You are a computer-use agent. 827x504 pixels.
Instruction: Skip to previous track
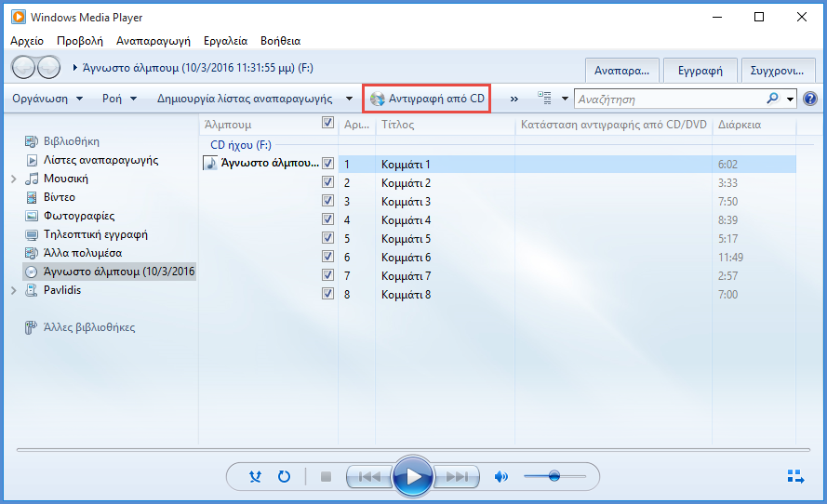point(369,477)
